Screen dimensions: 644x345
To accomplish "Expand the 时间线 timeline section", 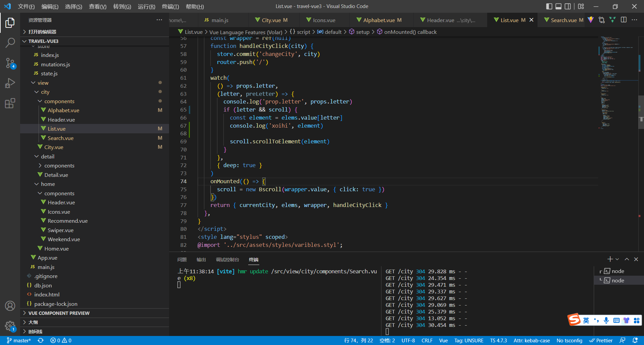I will pyautogui.click(x=95, y=331).
